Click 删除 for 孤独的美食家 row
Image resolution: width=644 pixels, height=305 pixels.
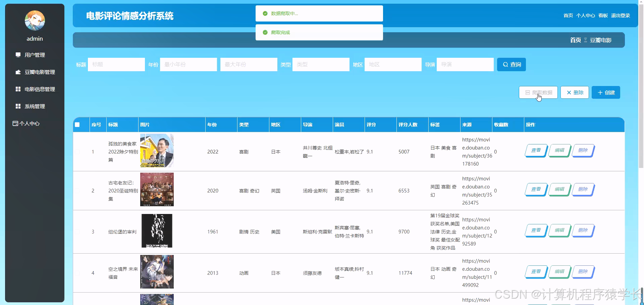(583, 150)
